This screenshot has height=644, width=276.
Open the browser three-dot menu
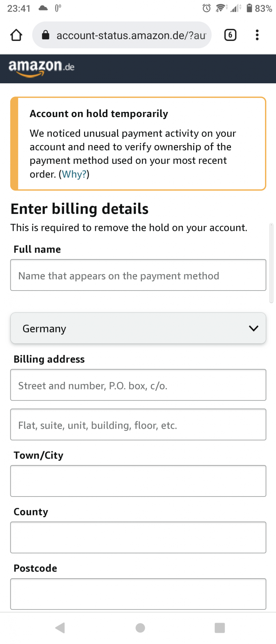(257, 35)
